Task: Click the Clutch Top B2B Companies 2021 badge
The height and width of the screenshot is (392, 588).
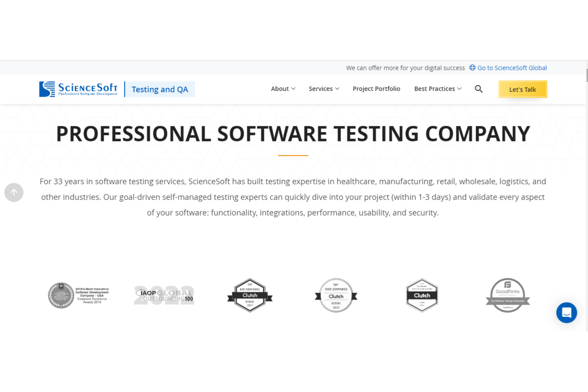Action: coord(250,295)
